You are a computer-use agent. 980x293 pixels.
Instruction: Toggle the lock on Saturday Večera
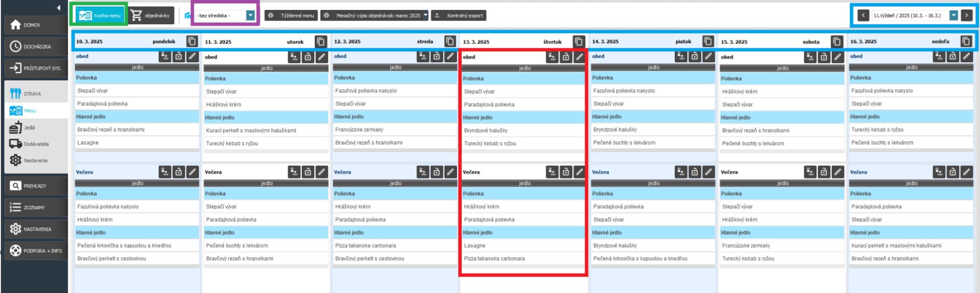pyautogui.click(x=824, y=172)
